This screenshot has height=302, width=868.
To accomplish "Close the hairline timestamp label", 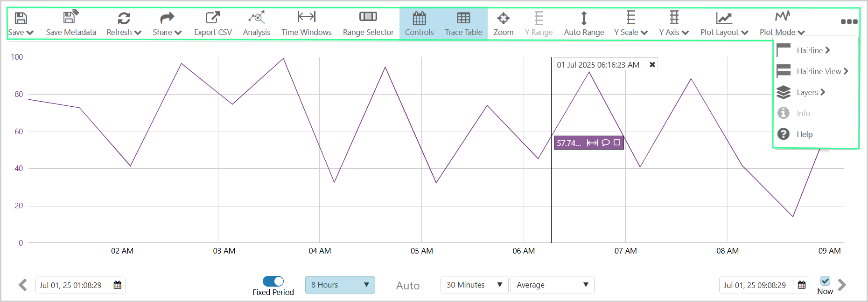I will coord(652,65).
